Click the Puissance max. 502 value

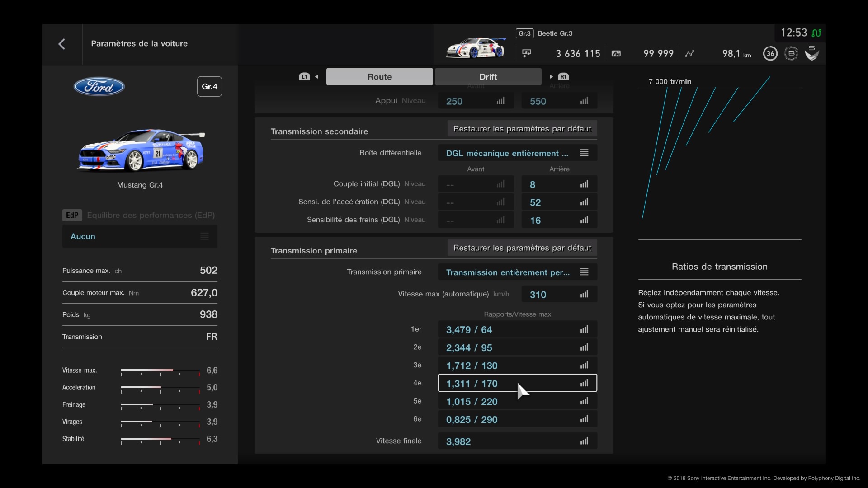click(208, 270)
